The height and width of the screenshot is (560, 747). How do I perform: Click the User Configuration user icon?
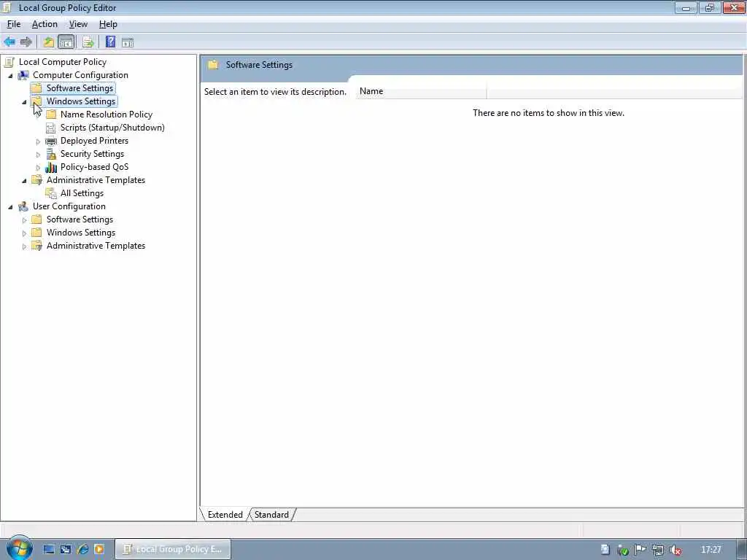click(x=23, y=206)
